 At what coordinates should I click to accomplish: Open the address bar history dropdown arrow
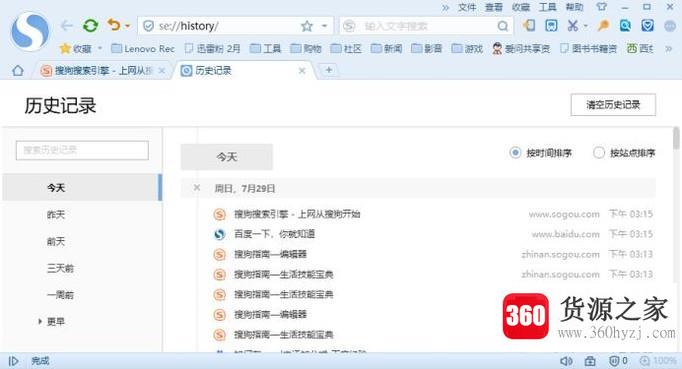(x=324, y=26)
